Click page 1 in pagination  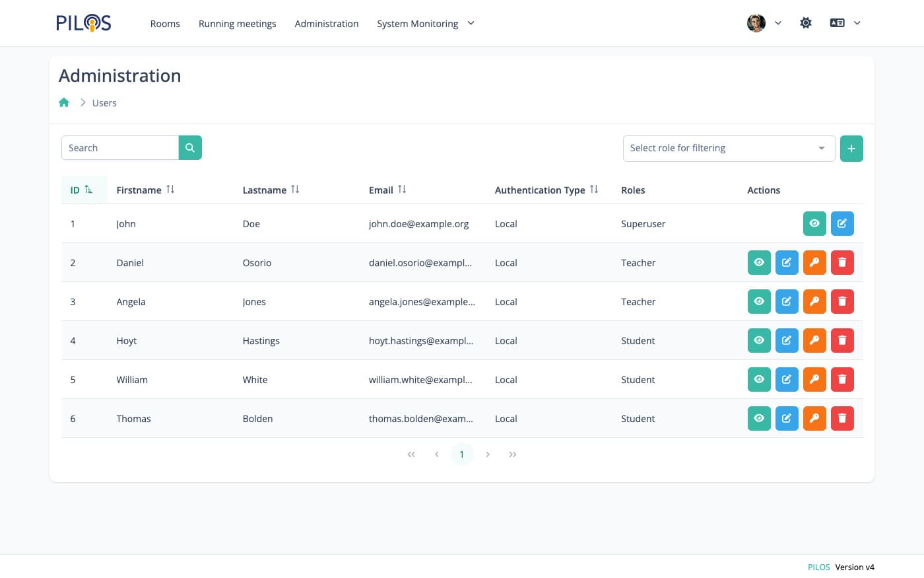coord(461,454)
